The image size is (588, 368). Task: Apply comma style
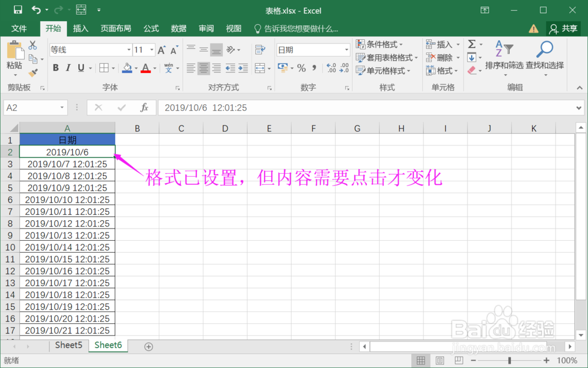coord(315,68)
